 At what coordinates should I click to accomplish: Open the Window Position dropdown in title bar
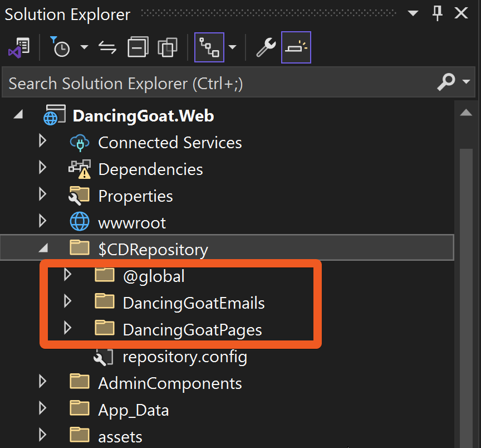click(413, 13)
